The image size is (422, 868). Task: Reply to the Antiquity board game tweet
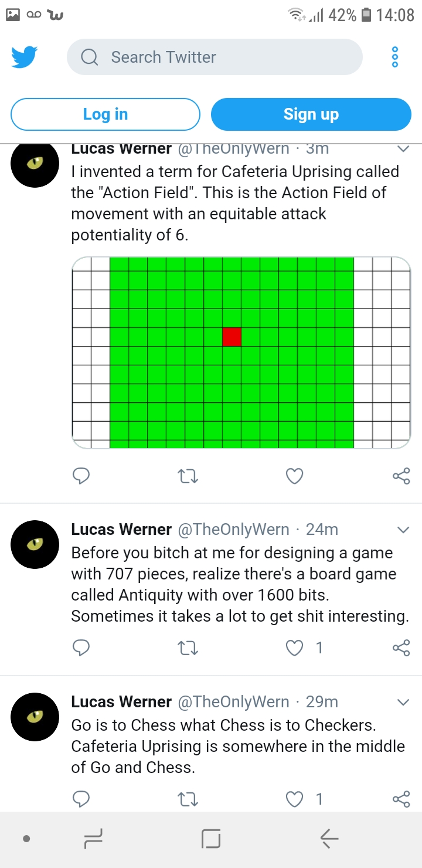81,648
